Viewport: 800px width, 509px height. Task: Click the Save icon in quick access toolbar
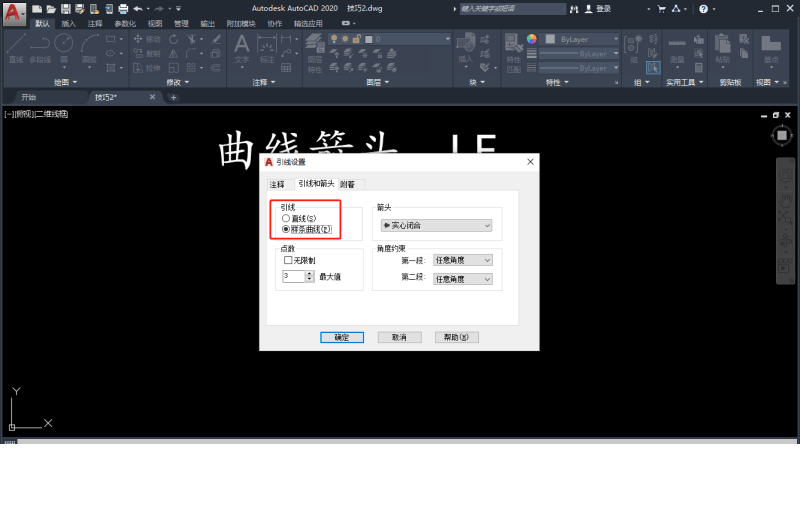pyautogui.click(x=65, y=9)
